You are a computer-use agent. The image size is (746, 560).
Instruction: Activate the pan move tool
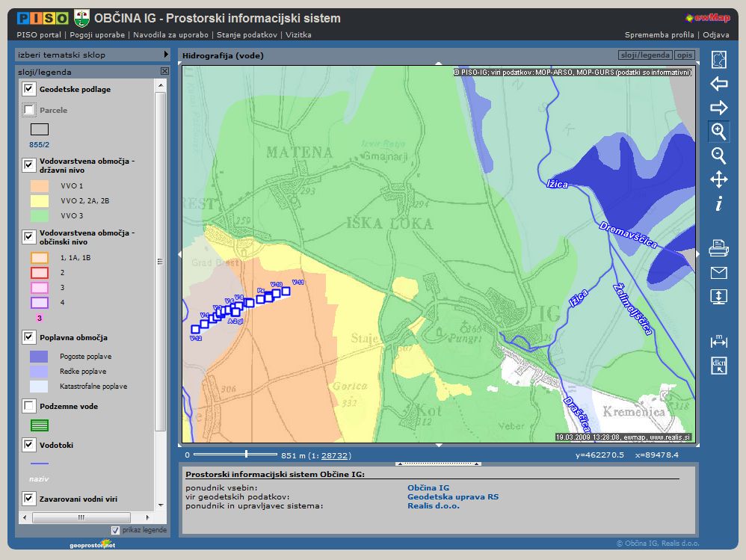pyautogui.click(x=718, y=179)
